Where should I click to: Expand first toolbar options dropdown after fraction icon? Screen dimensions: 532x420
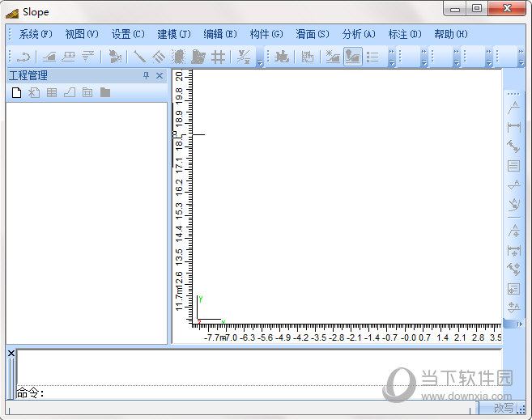pos(260,57)
